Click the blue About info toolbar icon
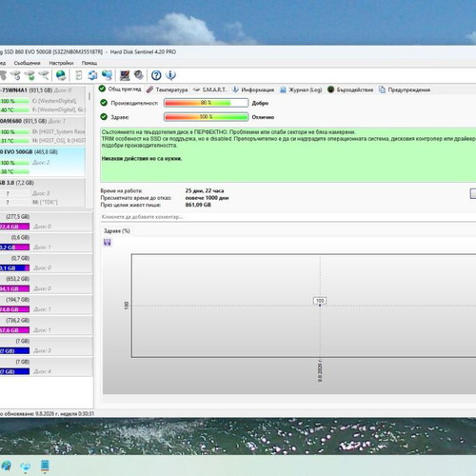This screenshot has width=476, height=476. (170, 75)
